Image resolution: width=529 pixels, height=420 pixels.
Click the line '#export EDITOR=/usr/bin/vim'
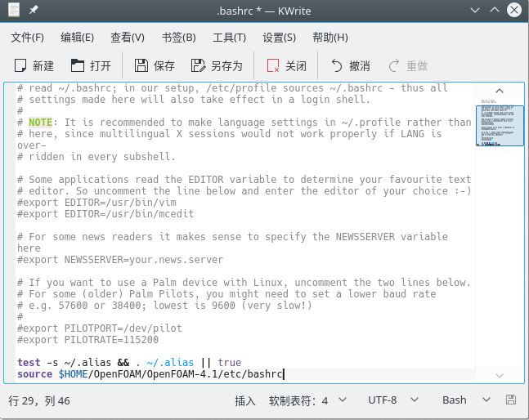[x=96, y=203]
